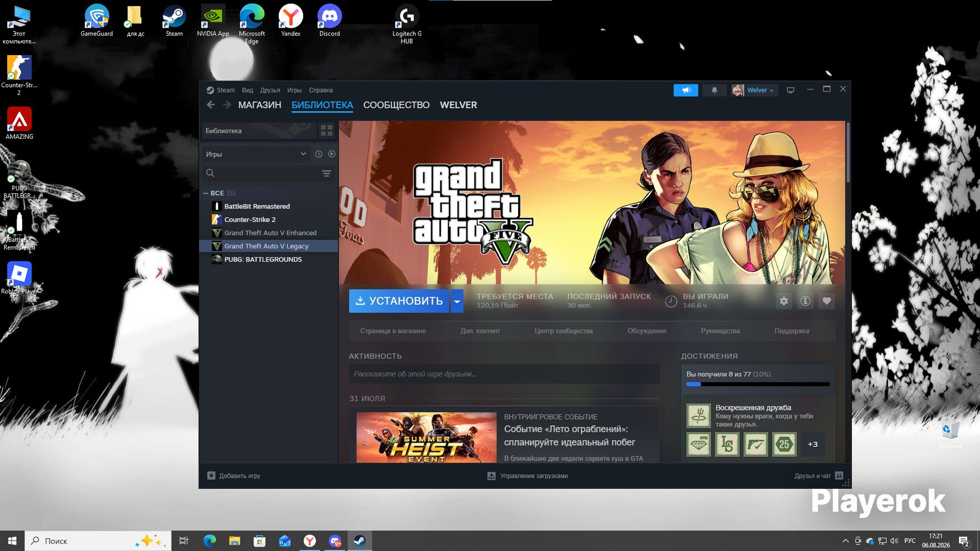The width and height of the screenshot is (980, 551).
Task: Show game information icon
Action: click(x=805, y=301)
